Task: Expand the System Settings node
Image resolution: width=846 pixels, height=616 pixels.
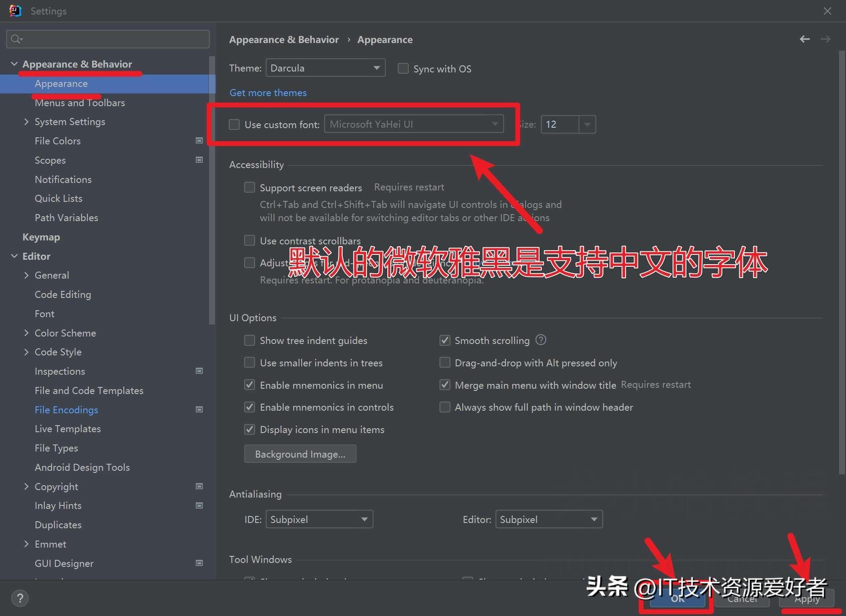Action: coord(26,122)
